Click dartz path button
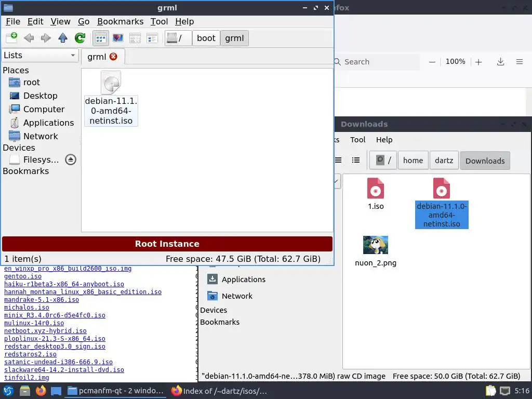This screenshot has height=399, width=532. coord(444,161)
